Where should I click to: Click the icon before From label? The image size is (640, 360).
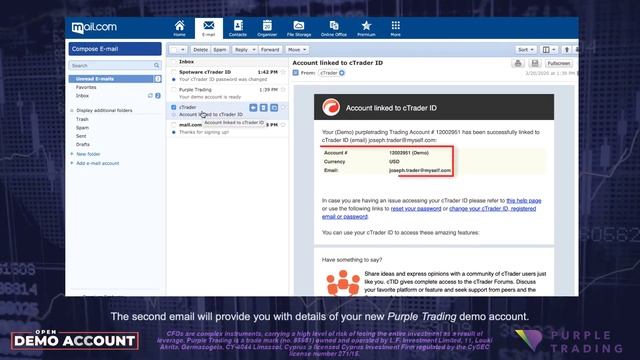click(x=296, y=73)
